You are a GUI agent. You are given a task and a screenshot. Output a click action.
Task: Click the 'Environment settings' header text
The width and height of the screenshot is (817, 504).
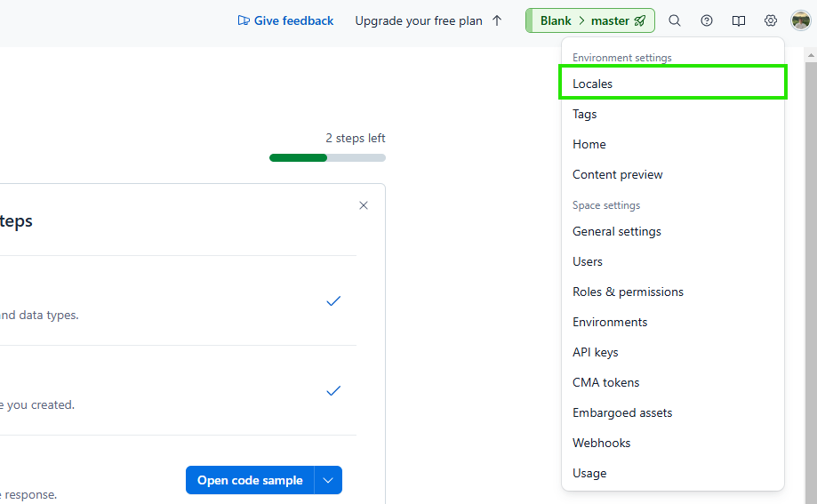(622, 58)
